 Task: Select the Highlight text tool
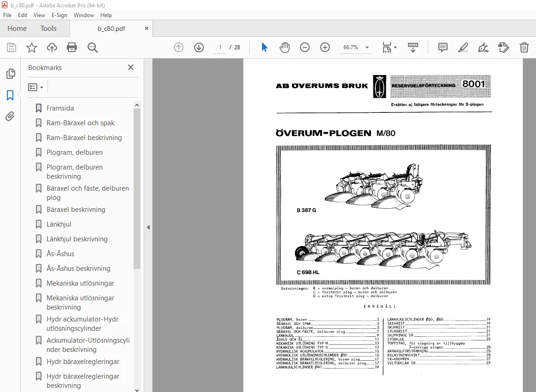[463, 47]
